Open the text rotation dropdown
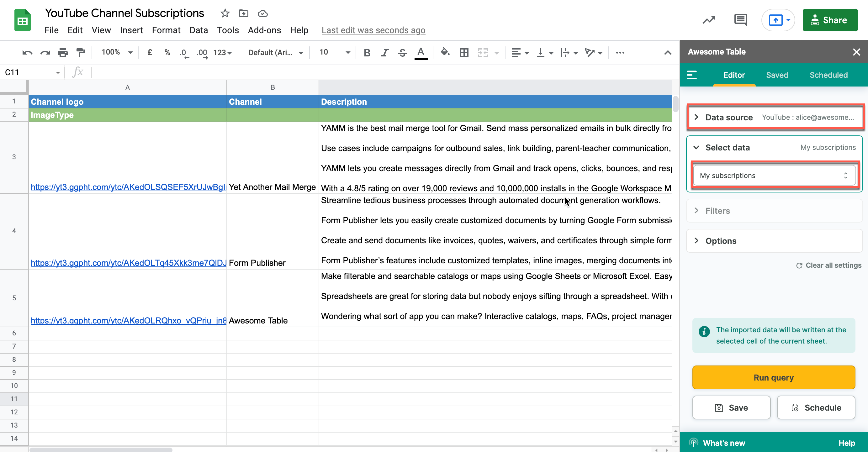The image size is (868, 452). [x=594, y=53]
